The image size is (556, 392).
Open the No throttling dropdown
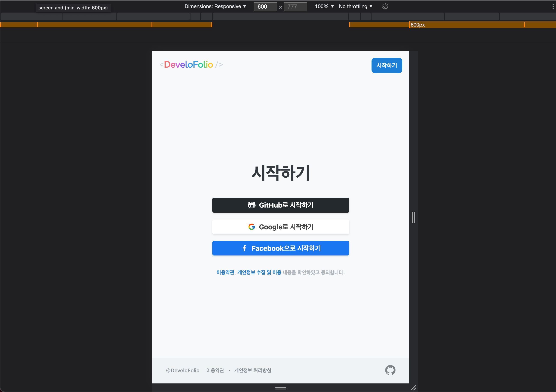coord(355,7)
